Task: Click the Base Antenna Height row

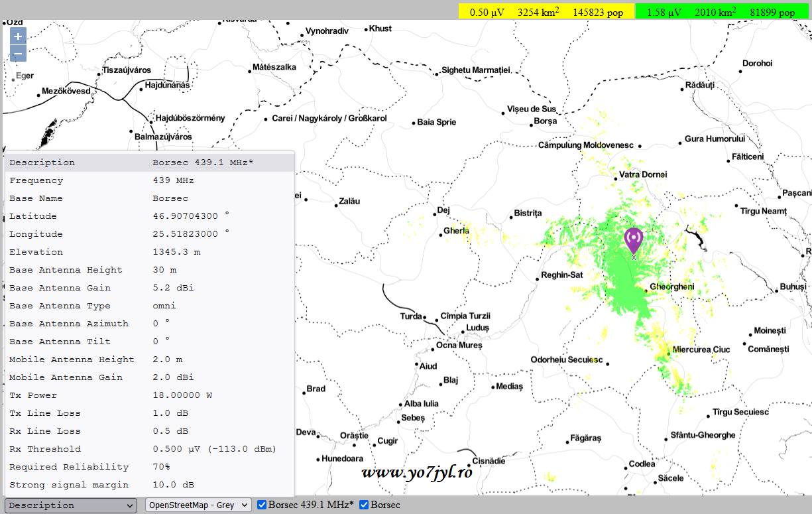Action: point(150,270)
